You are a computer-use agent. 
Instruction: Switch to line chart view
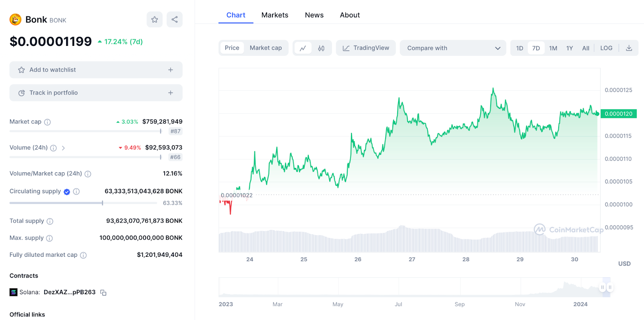303,48
